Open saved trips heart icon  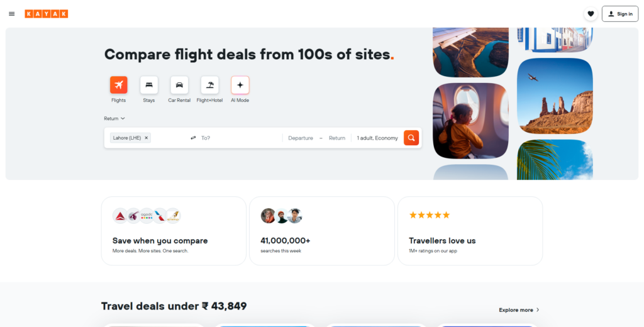[x=591, y=14]
